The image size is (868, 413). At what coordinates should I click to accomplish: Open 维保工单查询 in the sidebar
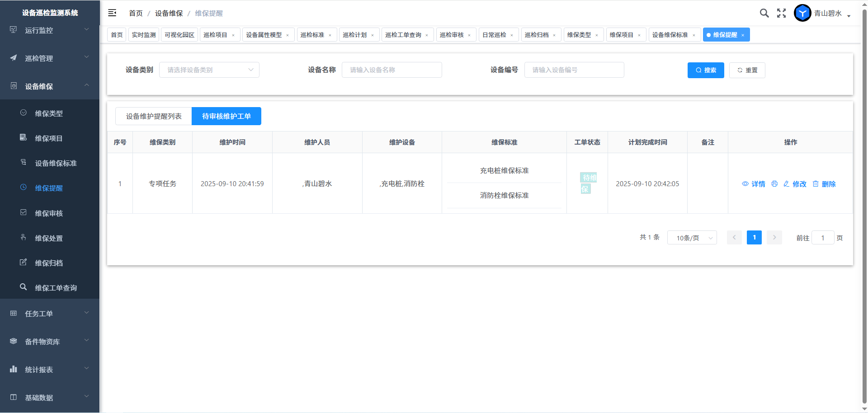click(x=56, y=288)
